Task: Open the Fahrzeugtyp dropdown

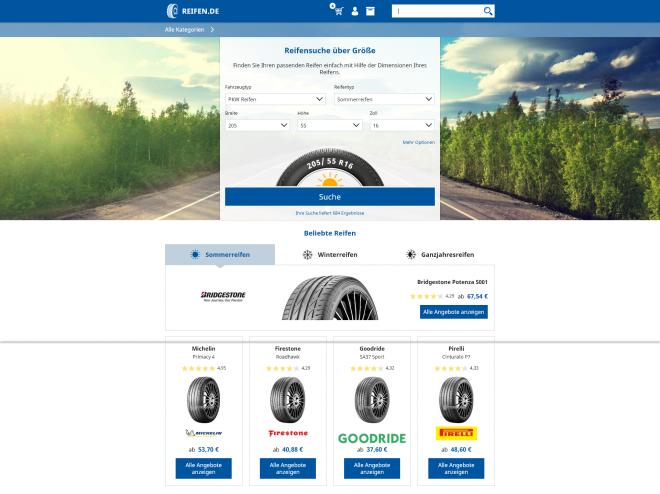Action: coord(275,99)
